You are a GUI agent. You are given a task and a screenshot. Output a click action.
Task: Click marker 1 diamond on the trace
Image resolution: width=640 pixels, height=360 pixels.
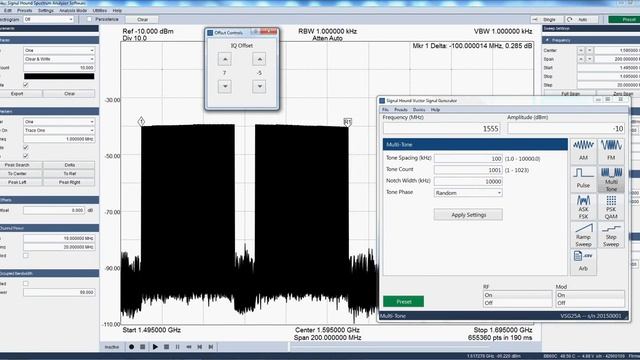click(141, 121)
